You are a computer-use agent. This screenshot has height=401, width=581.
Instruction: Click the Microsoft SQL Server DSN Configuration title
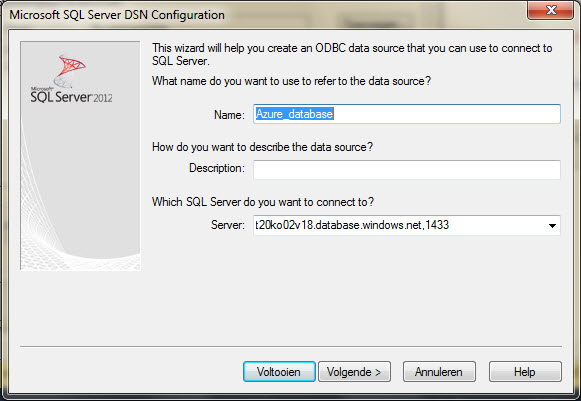[x=117, y=15]
